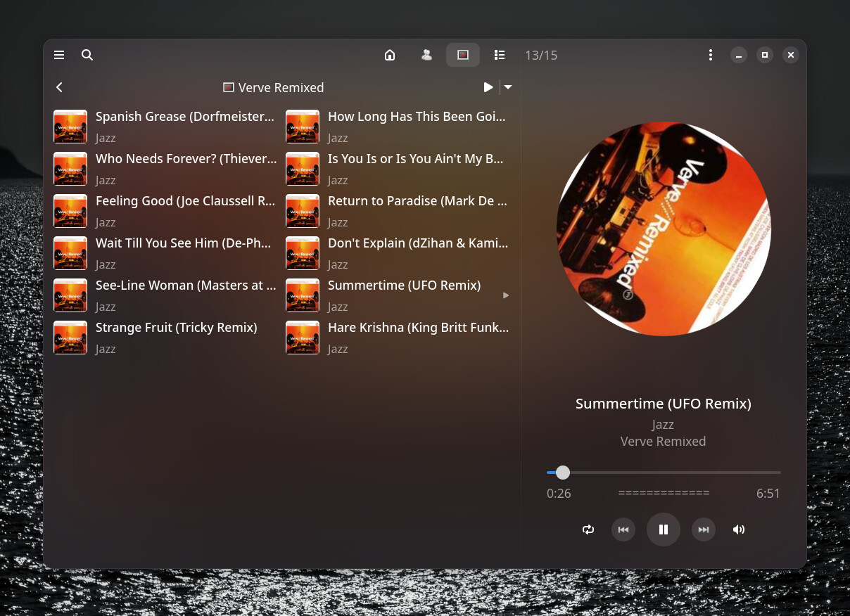Screen dimensions: 850x616
Task: Skip to the next track
Action: click(x=704, y=530)
